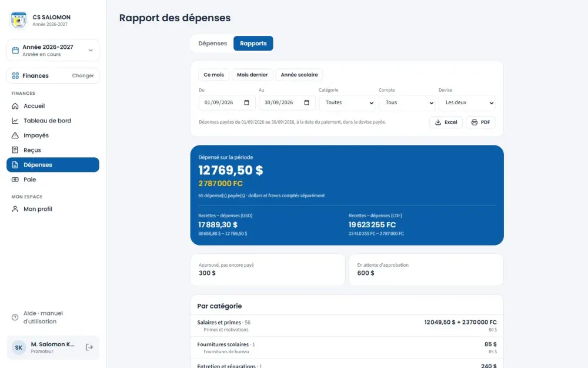Export the report to Excel
Screen dimensions: 588x368
point(446,122)
